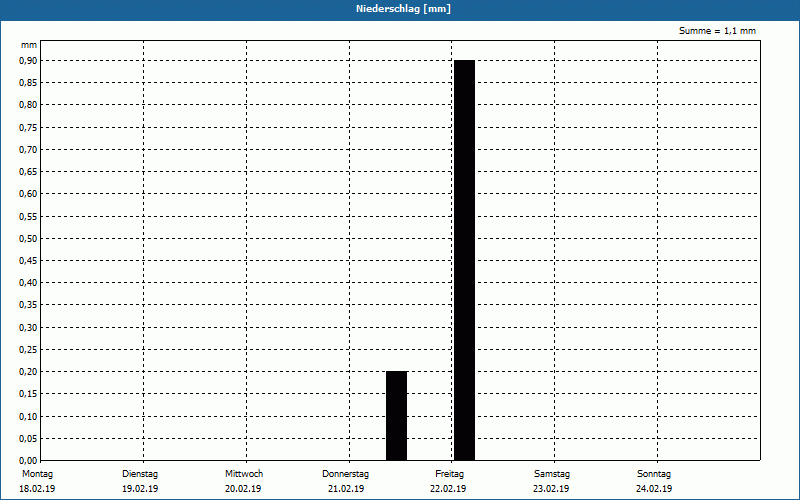Click the 0,90 y-axis value
800x500 pixels.
28,61
